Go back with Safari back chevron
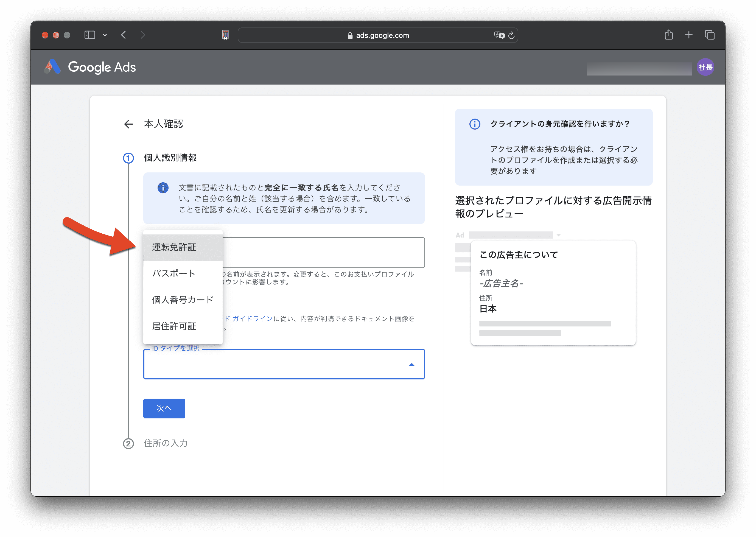Image resolution: width=756 pixels, height=537 pixels. [x=124, y=35]
